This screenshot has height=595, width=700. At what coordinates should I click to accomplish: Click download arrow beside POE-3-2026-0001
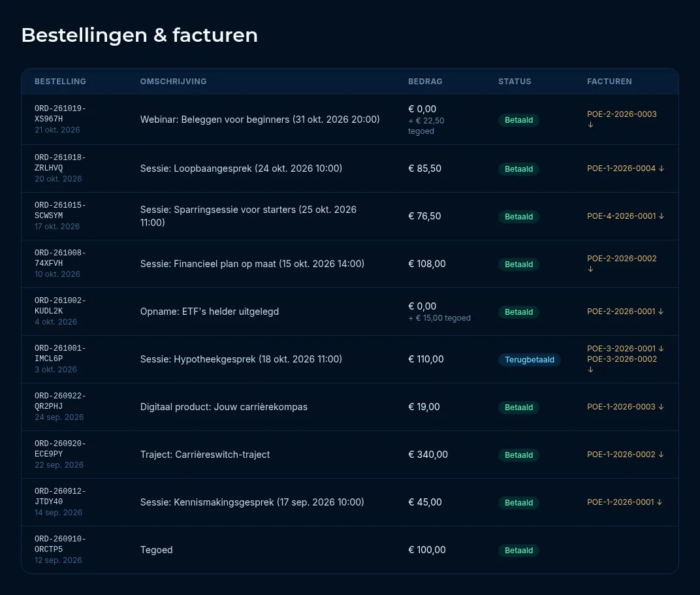[661, 349]
